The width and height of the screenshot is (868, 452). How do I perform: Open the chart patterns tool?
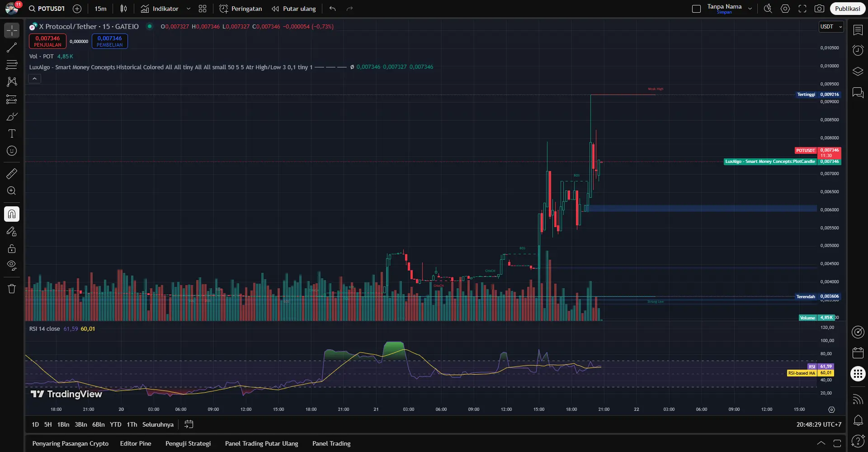click(12, 82)
